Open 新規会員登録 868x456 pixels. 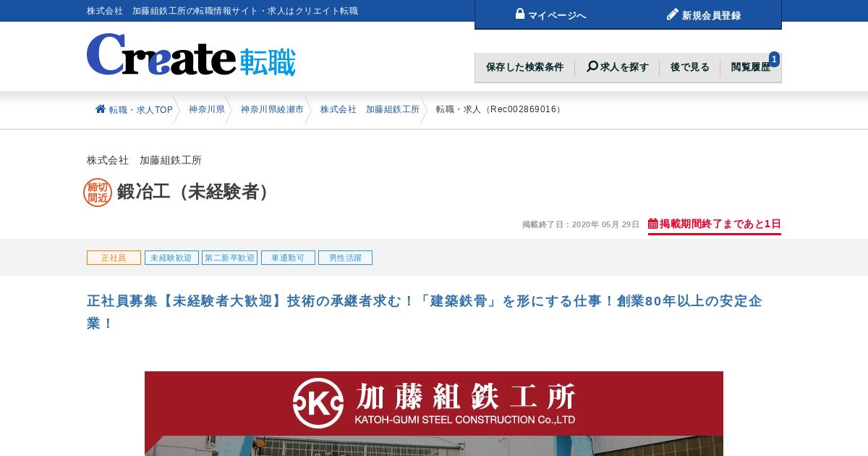[704, 14]
